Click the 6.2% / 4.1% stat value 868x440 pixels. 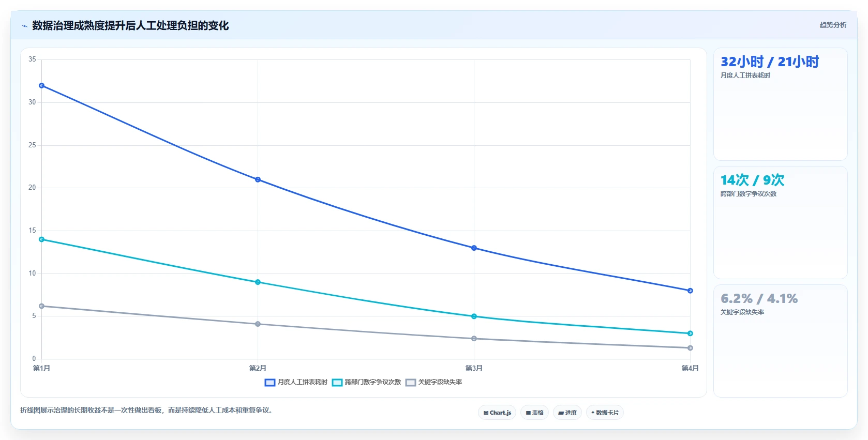coord(759,299)
